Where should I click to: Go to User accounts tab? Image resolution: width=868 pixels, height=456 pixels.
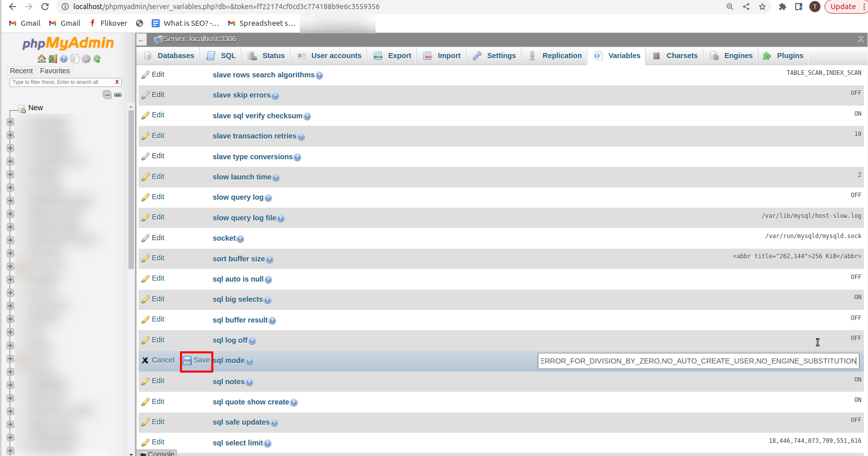(x=329, y=56)
